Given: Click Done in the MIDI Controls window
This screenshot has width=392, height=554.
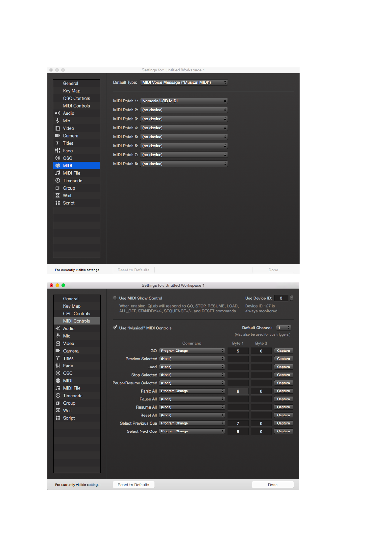Looking at the screenshot, I should (273, 485).
